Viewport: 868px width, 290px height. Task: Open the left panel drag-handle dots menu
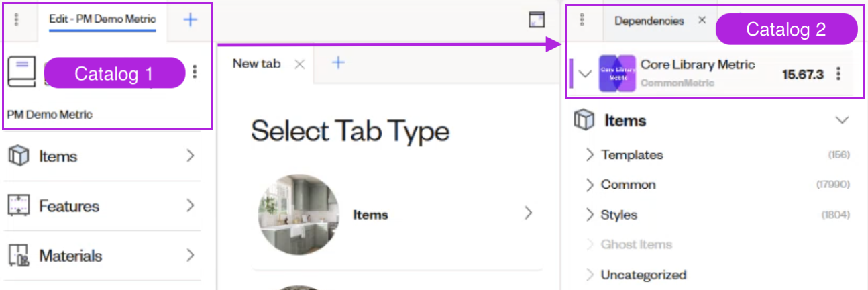17,19
